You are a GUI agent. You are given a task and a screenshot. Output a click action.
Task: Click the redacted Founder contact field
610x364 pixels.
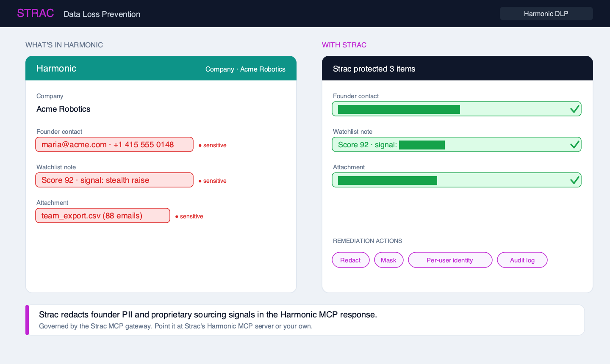point(457,109)
